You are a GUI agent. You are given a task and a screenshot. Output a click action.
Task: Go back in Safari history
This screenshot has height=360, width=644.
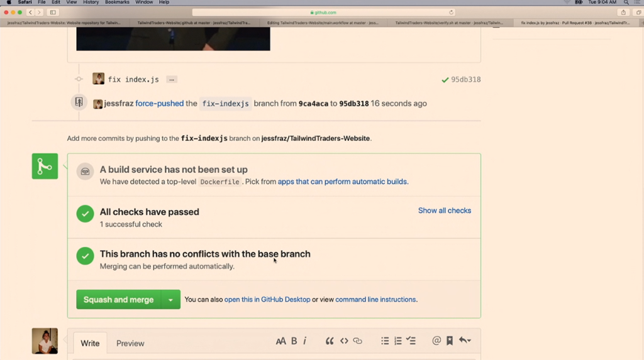pyautogui.click(x=30, y=13)
